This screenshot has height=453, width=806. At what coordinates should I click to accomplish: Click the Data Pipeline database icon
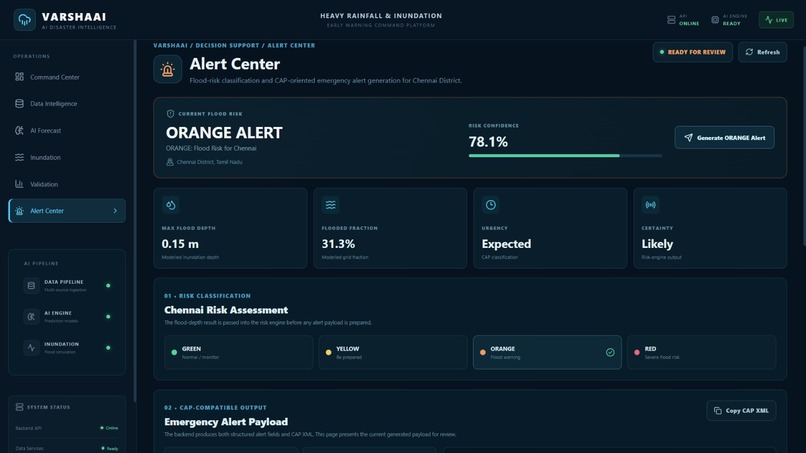tap(31, 285)
